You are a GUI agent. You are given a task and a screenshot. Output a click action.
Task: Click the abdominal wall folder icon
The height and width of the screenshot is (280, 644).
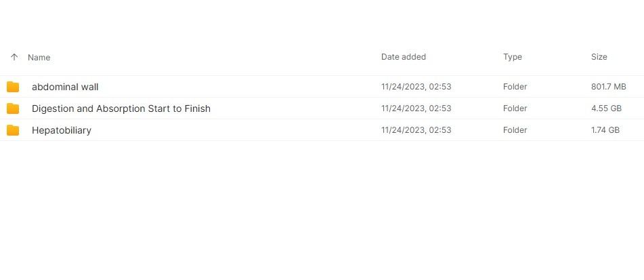(x=13, y=87)
